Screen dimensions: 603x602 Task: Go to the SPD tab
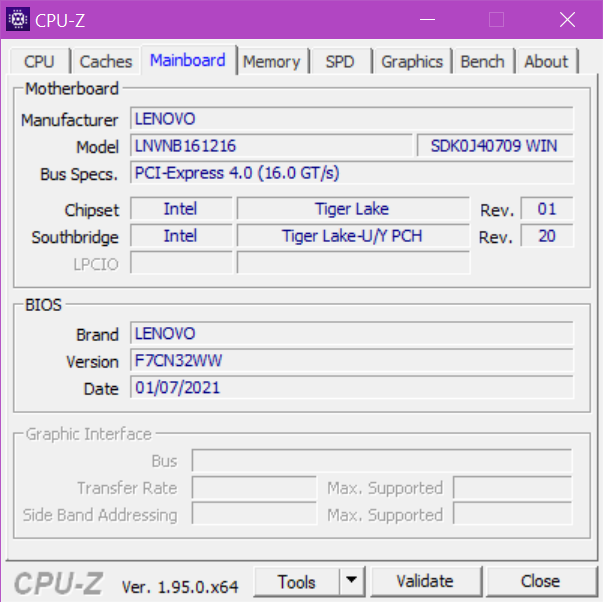click(340, 62)
